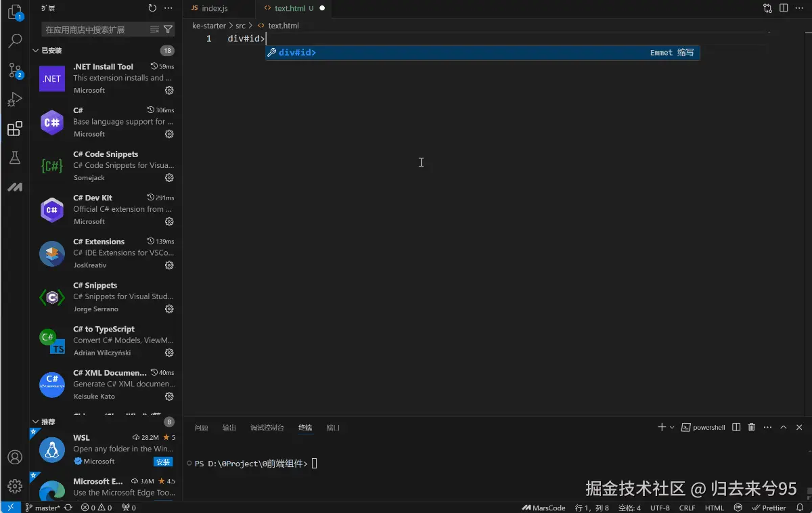Open settings gear for C# XML Documentation

[x=169, y=397]
